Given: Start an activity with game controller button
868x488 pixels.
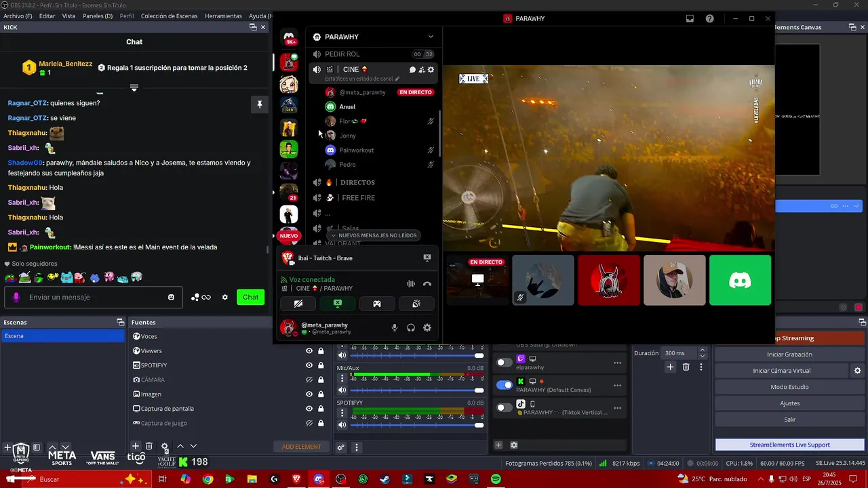Looking at the screenshot, I should pyautogui.click(x=377, y=304).
